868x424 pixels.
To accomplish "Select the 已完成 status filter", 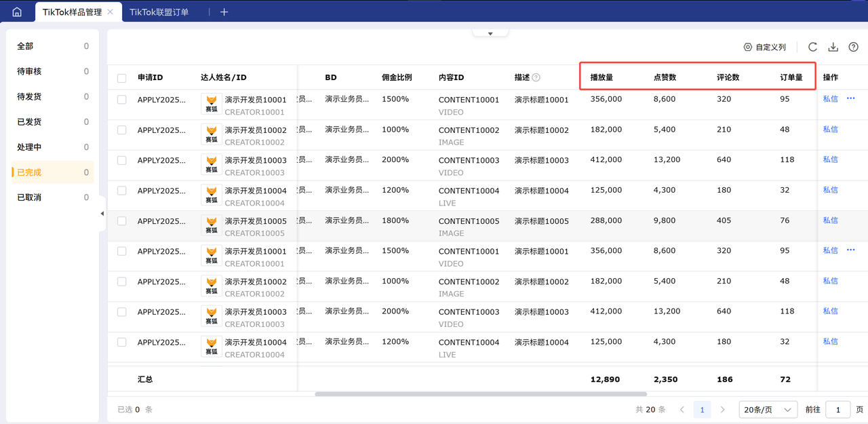I will tap(53, 172).
